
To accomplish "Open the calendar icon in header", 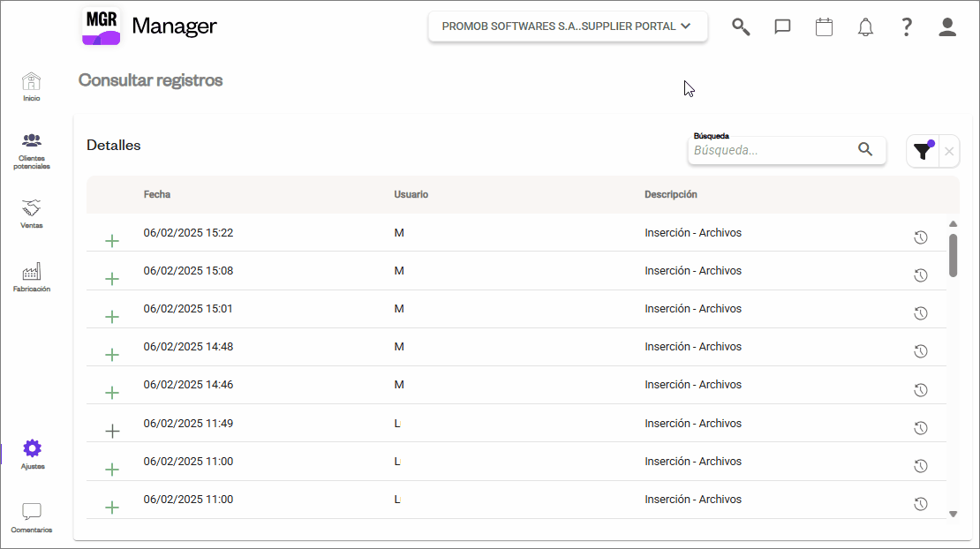I will (824, 26).
